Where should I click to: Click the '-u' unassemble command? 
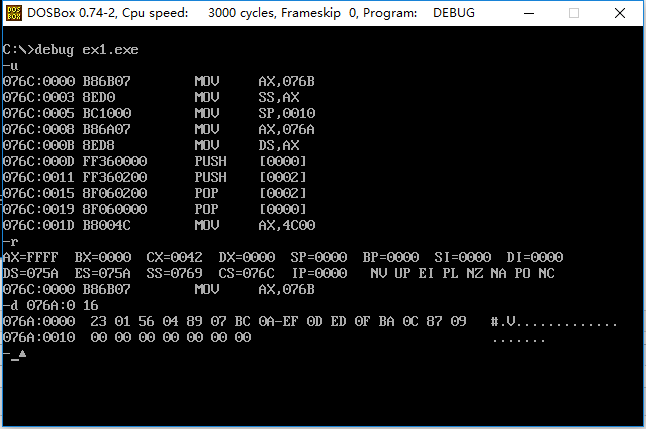click(10, 66)
